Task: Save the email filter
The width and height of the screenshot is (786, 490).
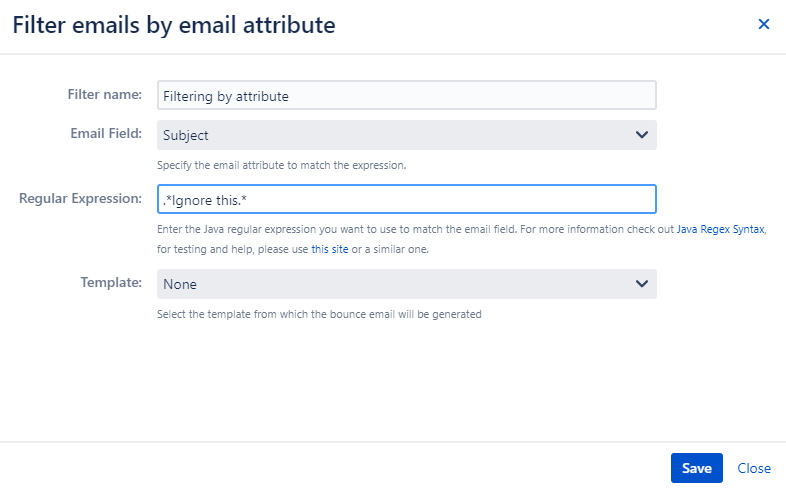Action: (697, 468)
